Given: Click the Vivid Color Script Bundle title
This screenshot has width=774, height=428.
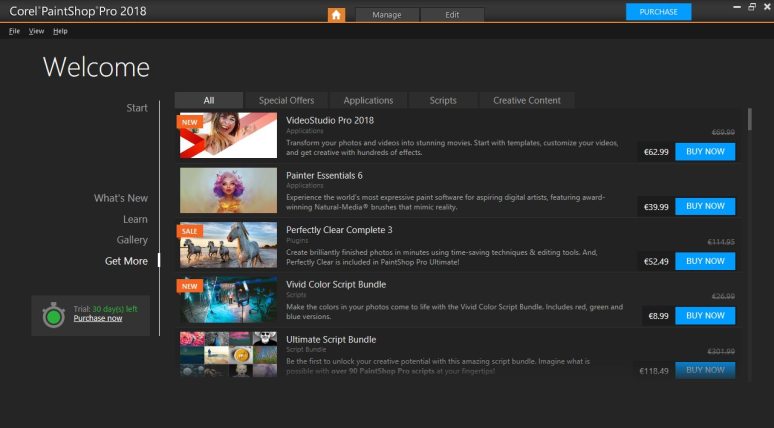Looking at the screenshot, I should pyautogui.click(x=336, y=285).
